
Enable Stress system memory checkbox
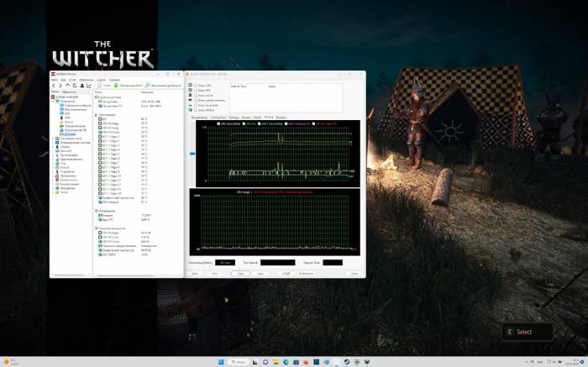(x=196, y=101)
